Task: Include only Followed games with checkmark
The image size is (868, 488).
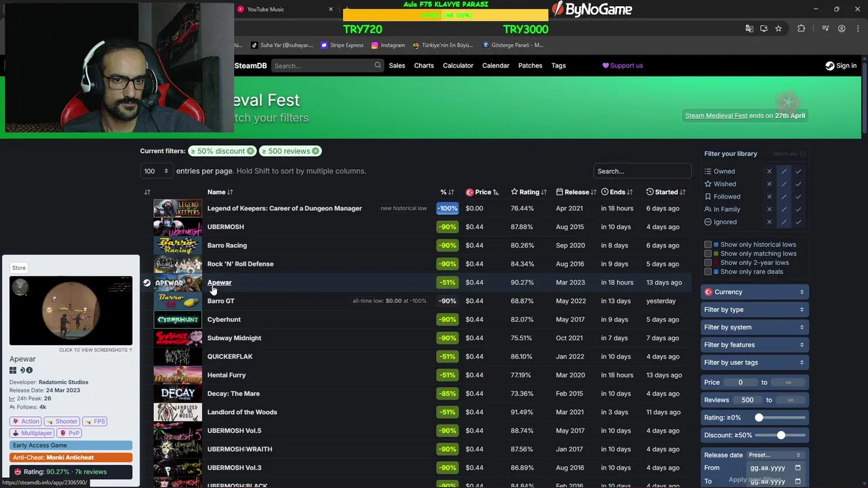Action: click(798, 197)
